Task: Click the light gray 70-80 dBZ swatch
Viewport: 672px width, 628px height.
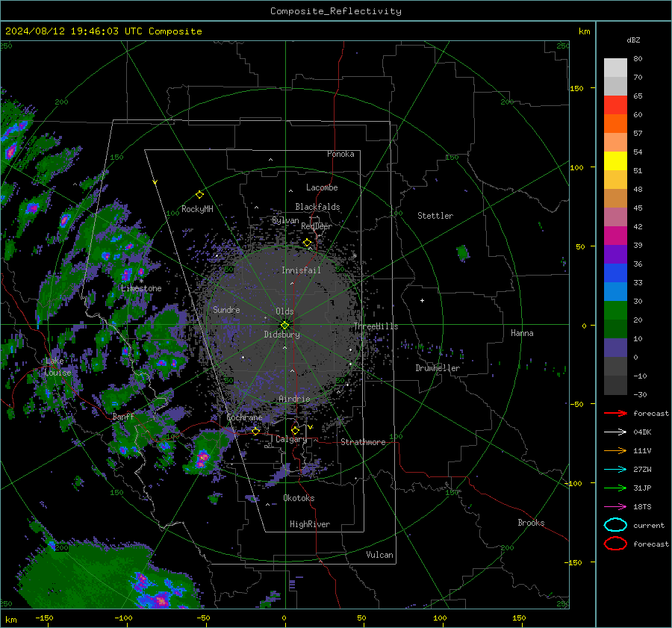Action: [615, 68]
